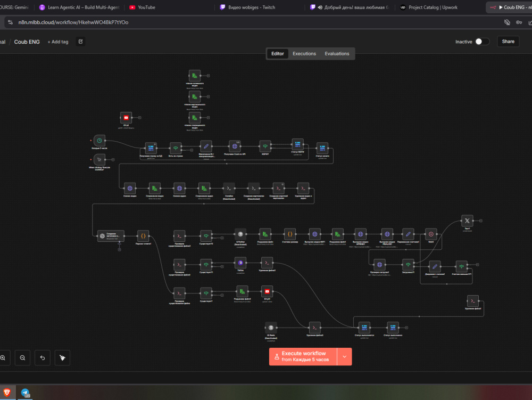Image resolution: width=532 pixels, height=400 pixels.
Task: Open the 'Сохранение видео' write-file node
Action: click(x=155, y=188)
